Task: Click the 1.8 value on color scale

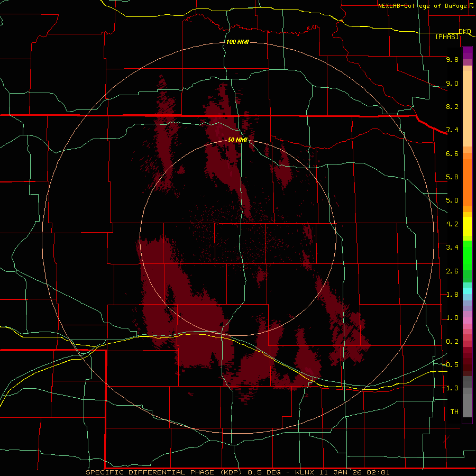Action: pyautogui.click(x=452, y=295)
